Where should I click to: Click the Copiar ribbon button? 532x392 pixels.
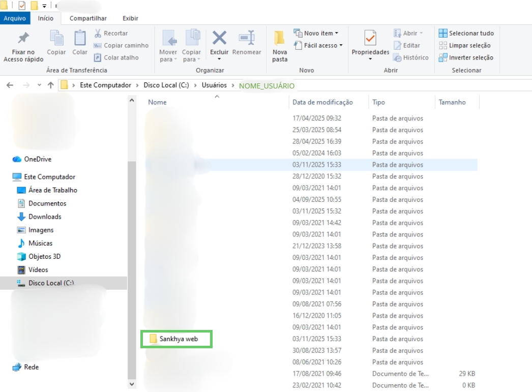coord(56,43)
